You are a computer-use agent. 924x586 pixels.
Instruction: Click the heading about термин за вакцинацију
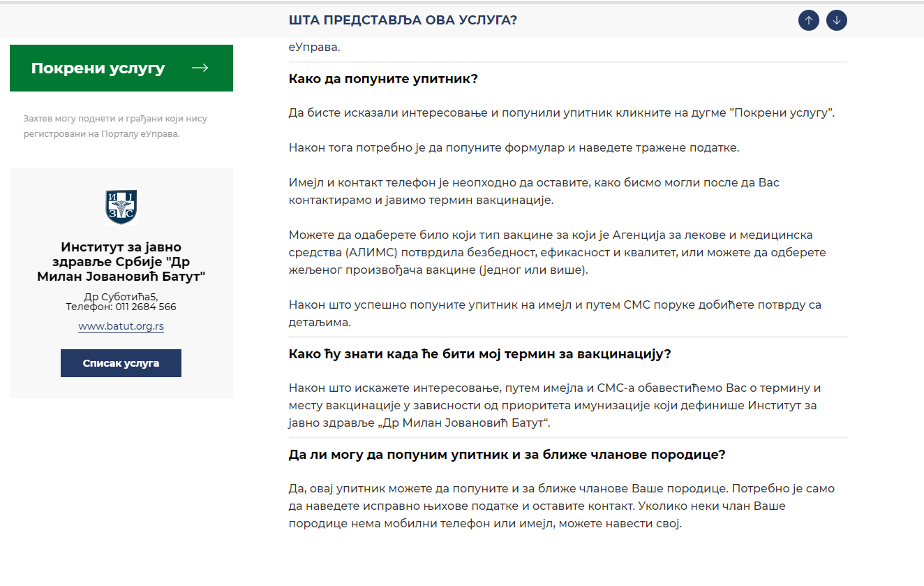[x=479, y=353]
